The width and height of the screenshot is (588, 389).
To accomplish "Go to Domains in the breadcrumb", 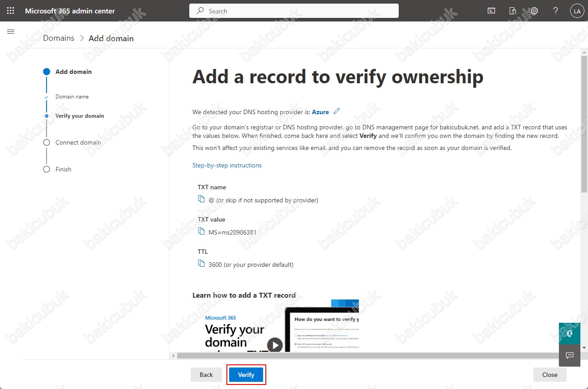I will 59,38.
